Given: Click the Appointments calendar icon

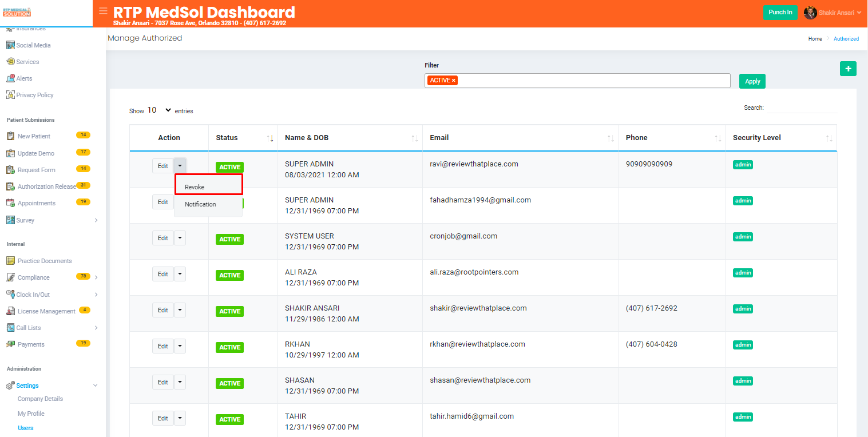Looking at the screenshot, I should click(10, 203).
